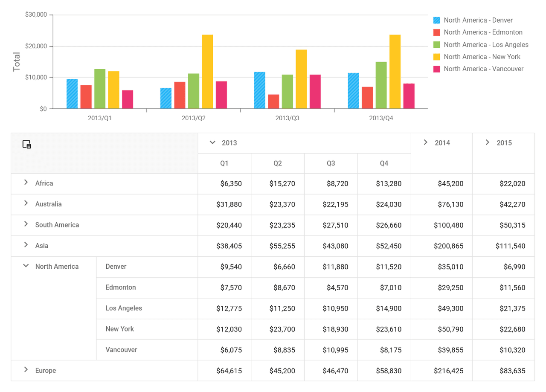Screen dimensions: 546x392
Task: Click Europe 2015 cell $83,635
Action: click(504, 371)
